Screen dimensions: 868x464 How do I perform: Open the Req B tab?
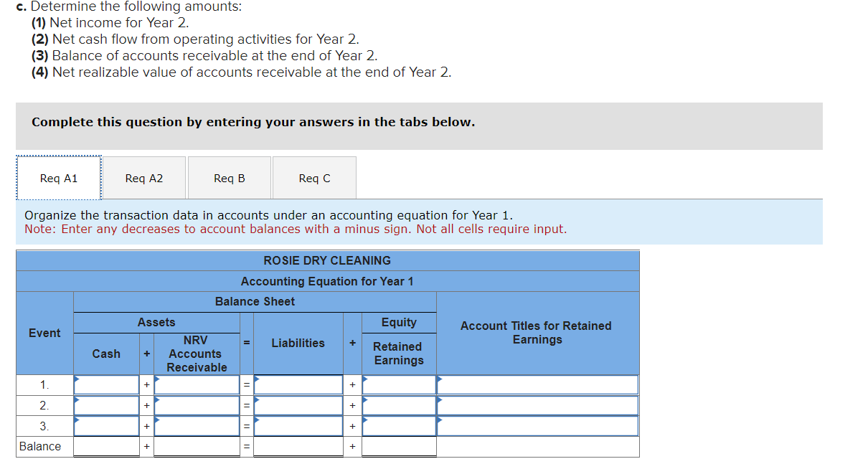point(230,177)
